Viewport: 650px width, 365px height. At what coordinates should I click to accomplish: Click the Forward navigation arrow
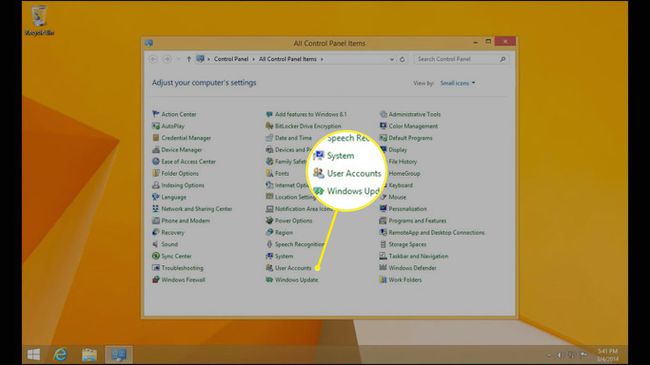coord(167,59)
